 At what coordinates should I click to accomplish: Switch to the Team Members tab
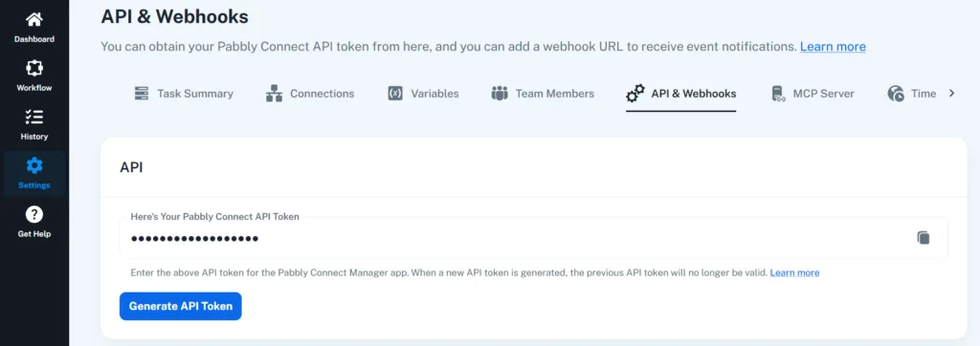pyautogui.click(x=543, y=94)
